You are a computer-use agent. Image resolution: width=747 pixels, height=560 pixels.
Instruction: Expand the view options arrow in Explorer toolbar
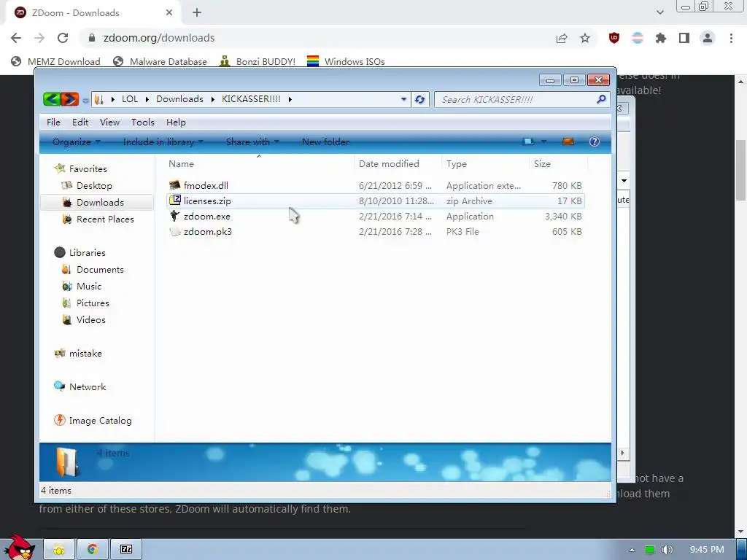543,141
